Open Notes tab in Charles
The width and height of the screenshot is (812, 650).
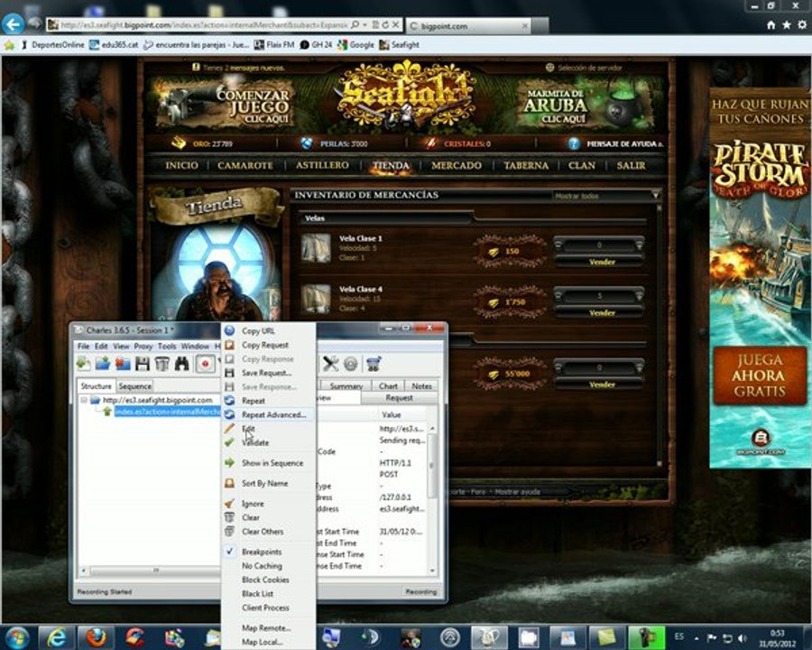(421, 386)
